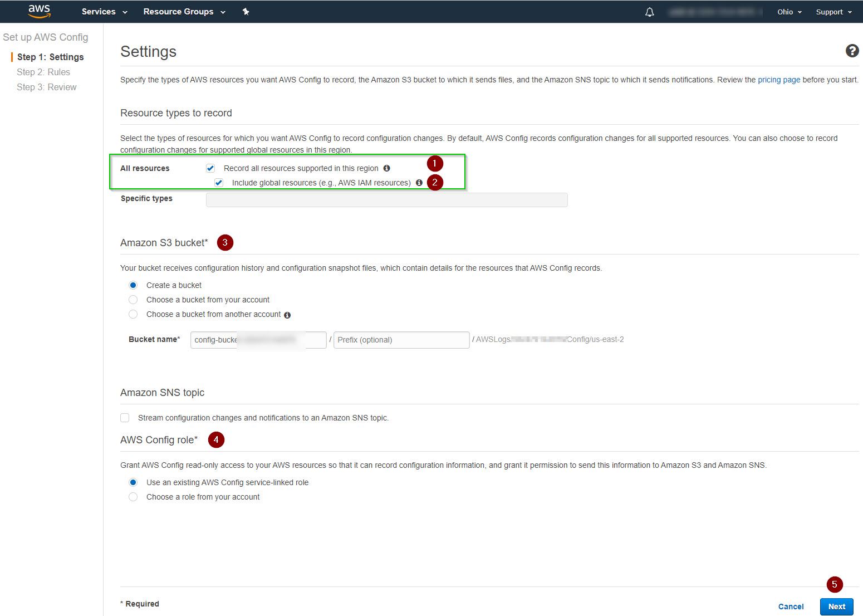Image resolution: width=863 pixels, height=616 pixels.
Task: Enable Stream configuration changes to SNS checkbox
Action: pos(125,418)
